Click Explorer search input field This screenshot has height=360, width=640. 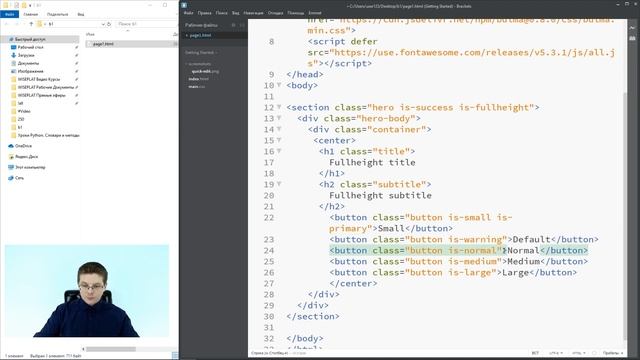146,24
